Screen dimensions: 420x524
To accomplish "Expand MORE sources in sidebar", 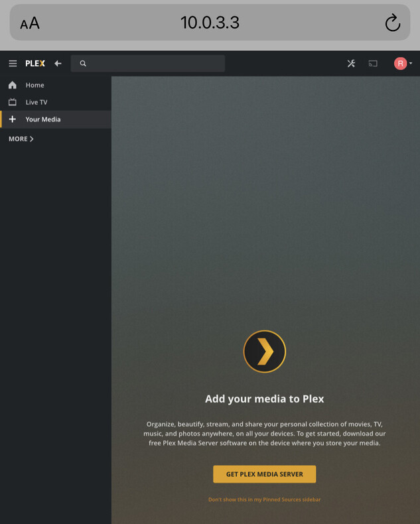I will coord(21,139).
